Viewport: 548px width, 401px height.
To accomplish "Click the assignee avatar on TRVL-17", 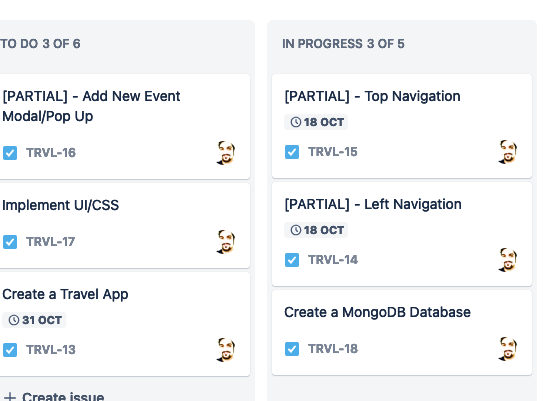I will [226, 242].
